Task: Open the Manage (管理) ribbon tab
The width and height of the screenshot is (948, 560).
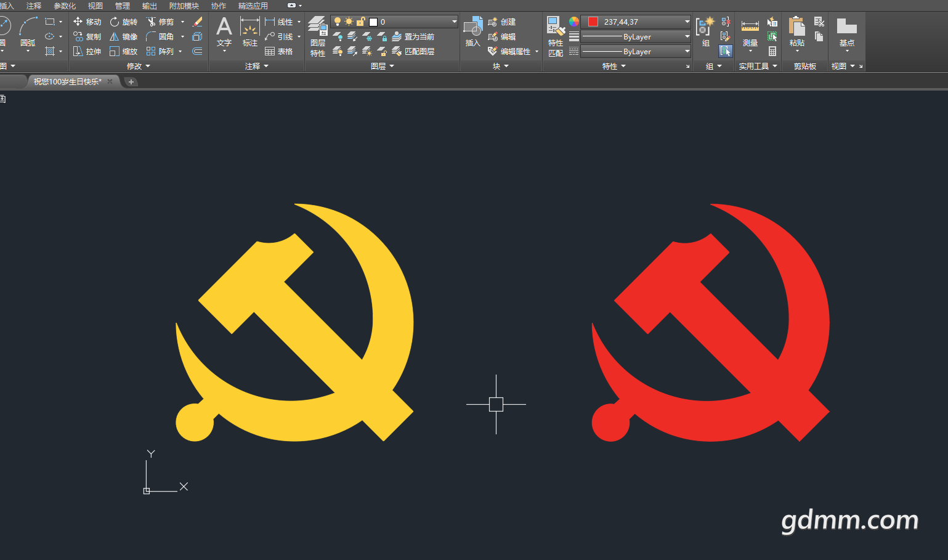Action: click(x=123, y=6)
